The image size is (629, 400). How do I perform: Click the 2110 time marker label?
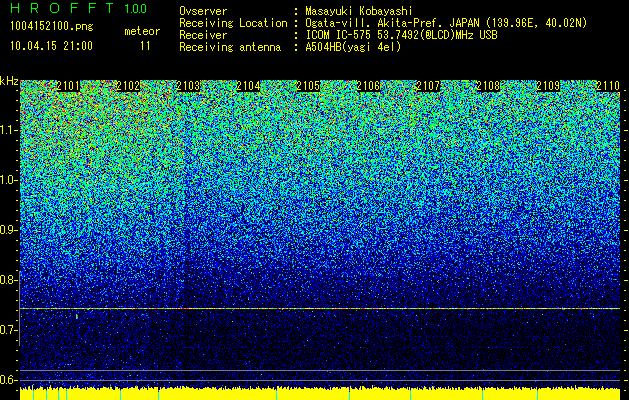[608, 86]
